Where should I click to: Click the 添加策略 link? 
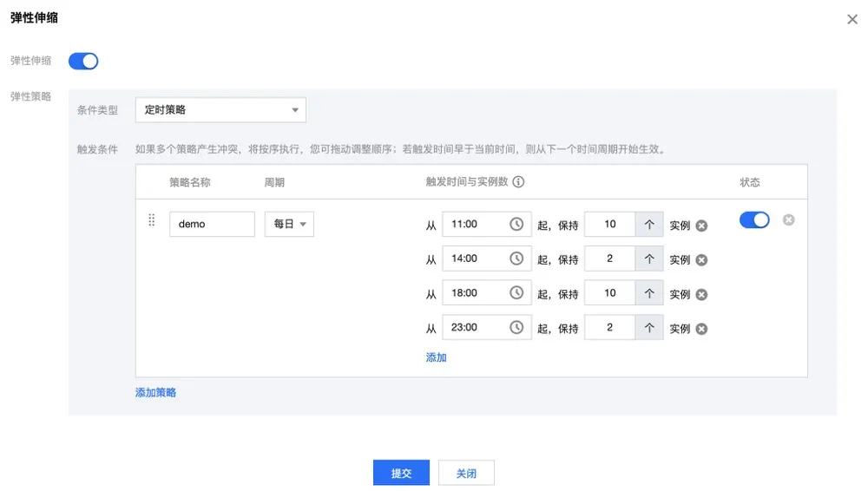(x=155, y=392)
